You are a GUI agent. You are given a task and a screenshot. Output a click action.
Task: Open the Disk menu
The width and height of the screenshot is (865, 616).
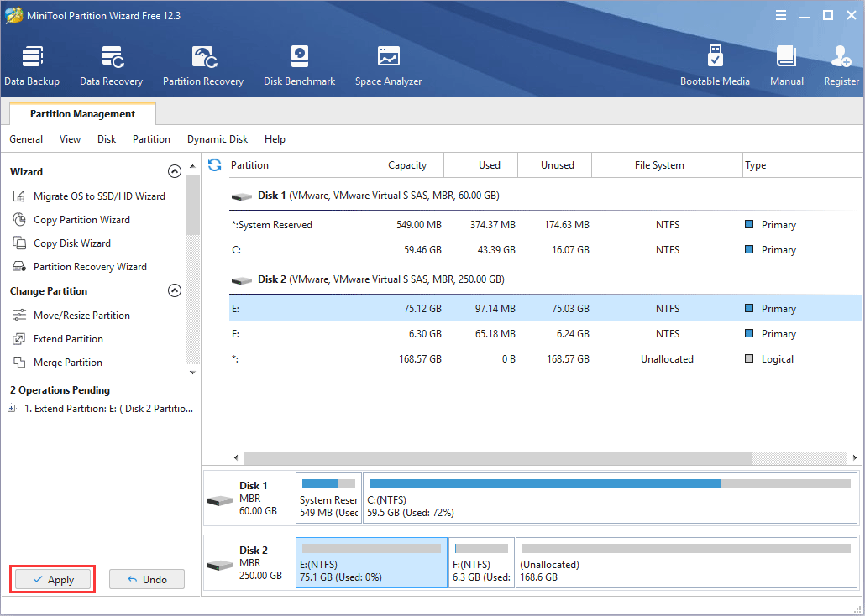[x=107, y=139]
